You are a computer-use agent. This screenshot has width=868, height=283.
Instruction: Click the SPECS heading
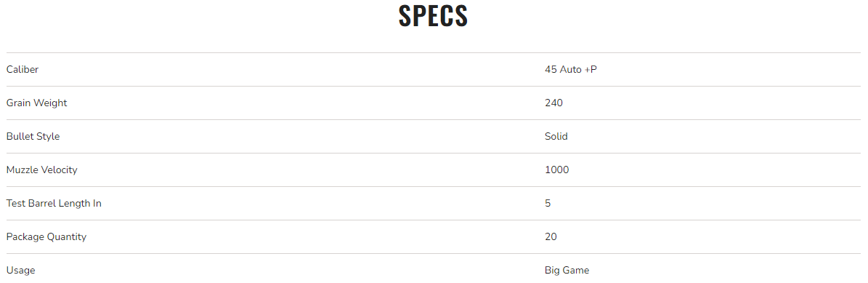tap(434, 16)
